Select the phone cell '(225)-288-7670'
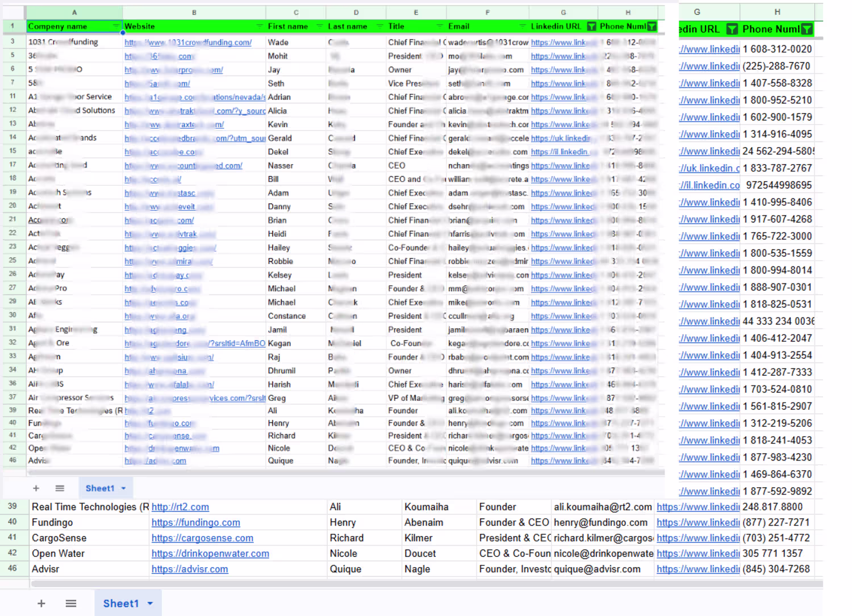Screen dimensions: 852x616 pyautogui.click(x=777, y=66)
